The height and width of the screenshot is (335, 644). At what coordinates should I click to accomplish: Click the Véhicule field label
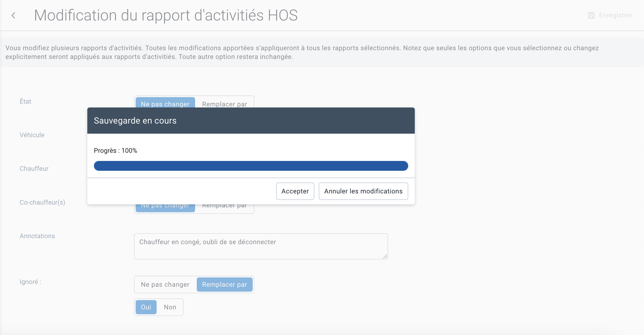coord(32,135)
